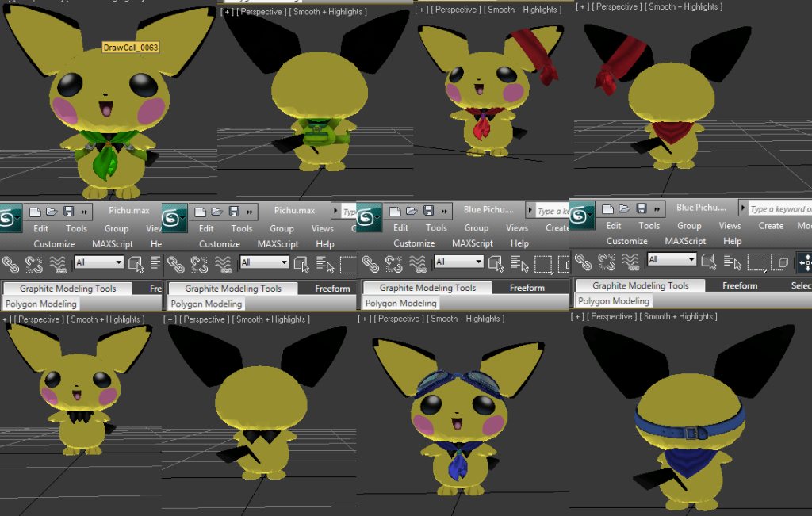Click New Scene icon in rightmost Blue Pichu window
The image size is (812, 516).
click(608, 208)
